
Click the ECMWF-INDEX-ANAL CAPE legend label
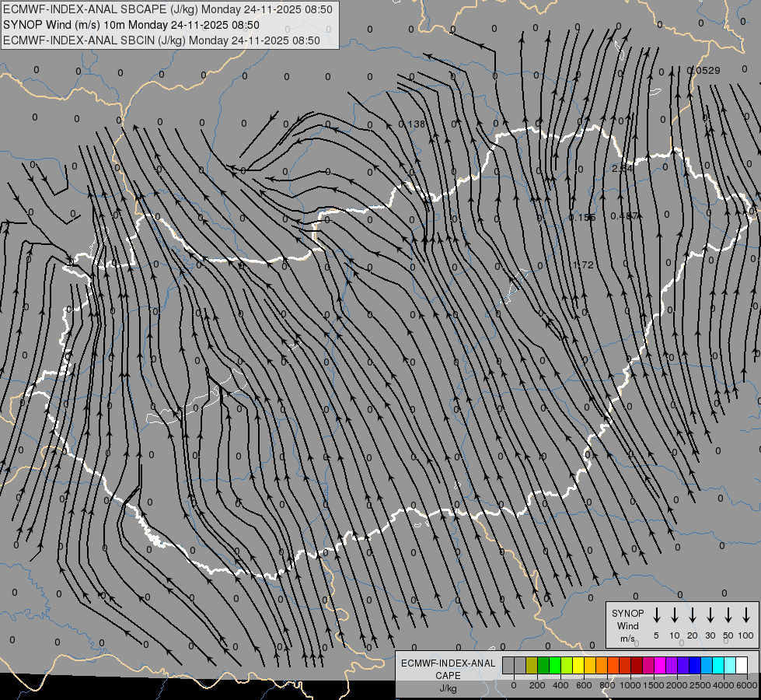click(x=448, y=669)
